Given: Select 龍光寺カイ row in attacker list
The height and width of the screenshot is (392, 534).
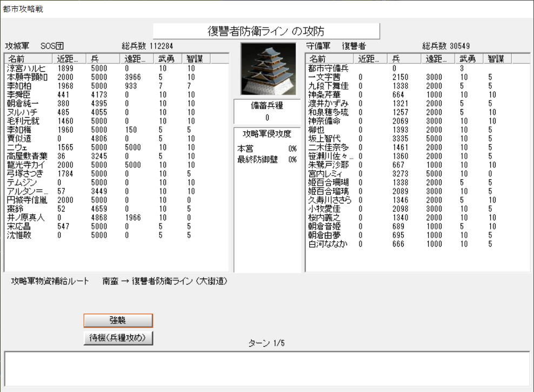Looking at the screenshot, I should pyautogui.click(x=26, y=165).
